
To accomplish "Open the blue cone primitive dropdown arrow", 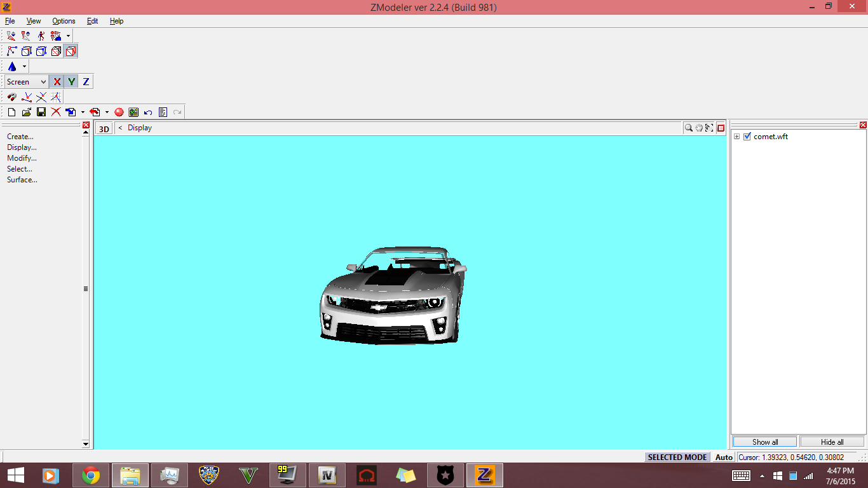I will coord(24,67).
